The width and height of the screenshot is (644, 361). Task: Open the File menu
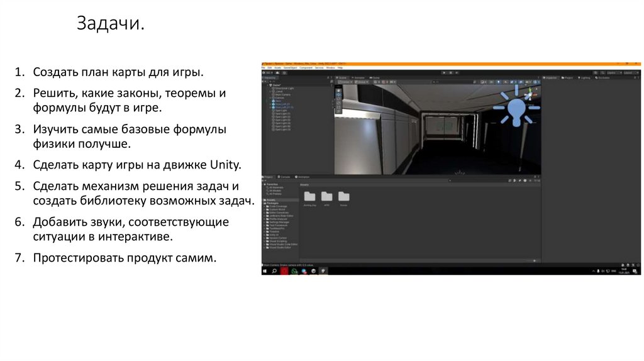tap(264, 68)
